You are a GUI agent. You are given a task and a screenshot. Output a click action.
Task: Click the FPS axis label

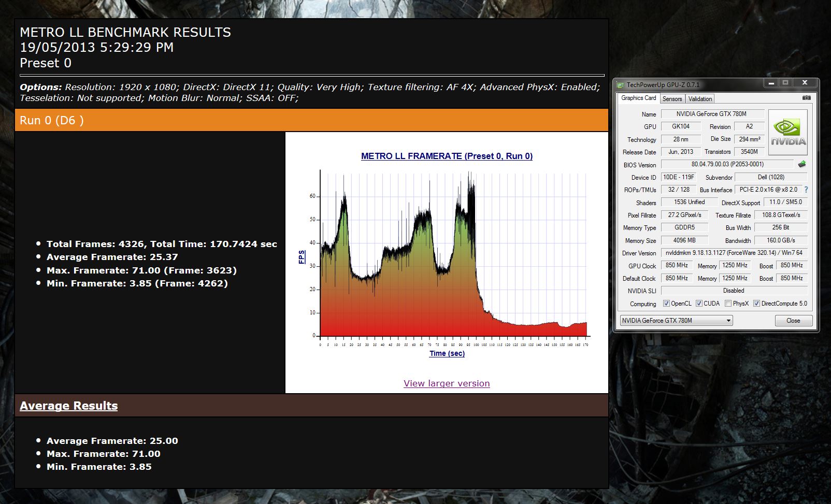302,257
